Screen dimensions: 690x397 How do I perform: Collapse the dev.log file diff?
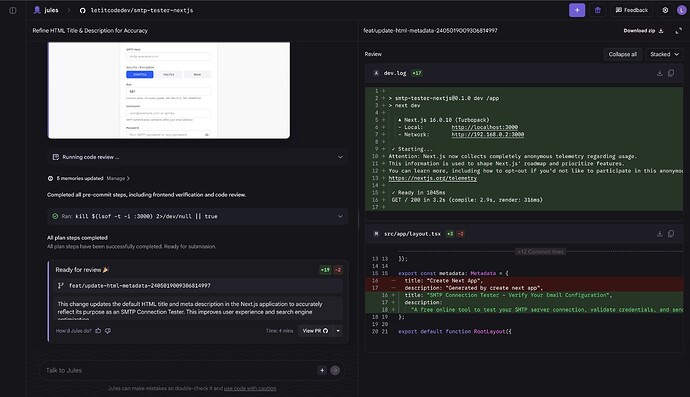376,73
